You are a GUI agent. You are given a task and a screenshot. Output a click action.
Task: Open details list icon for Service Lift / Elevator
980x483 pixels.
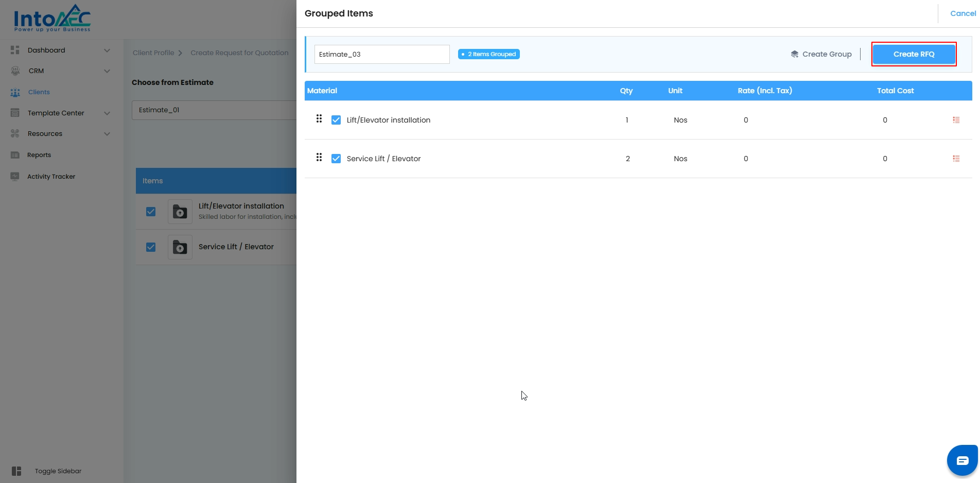coord(956,159)
